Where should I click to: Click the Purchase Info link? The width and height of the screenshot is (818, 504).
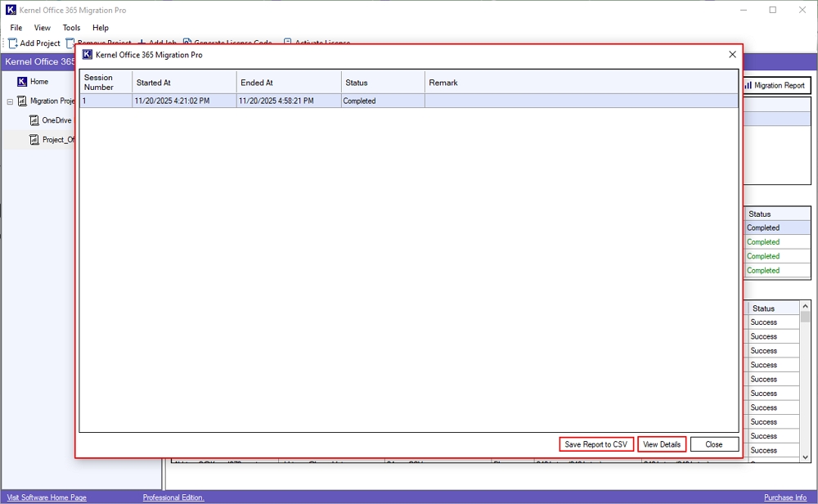click(x=784, y=497)
